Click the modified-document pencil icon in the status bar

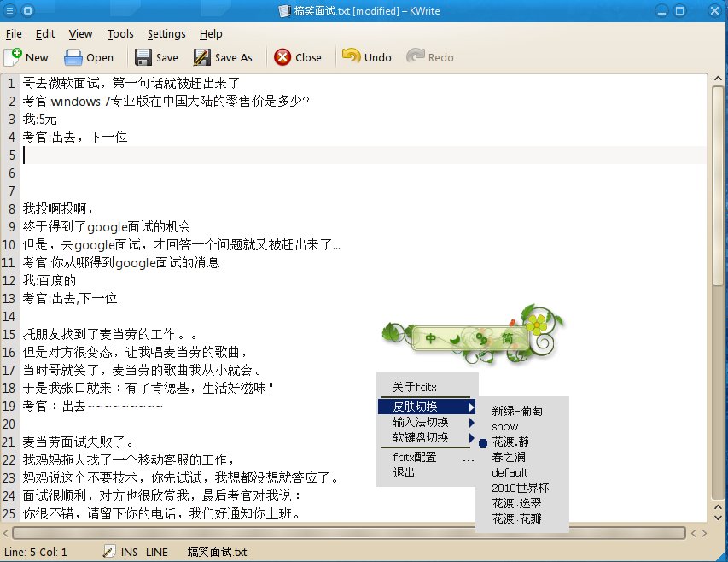(108, 551)
